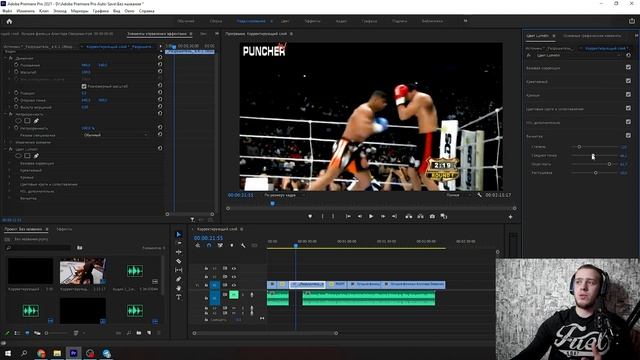Draw free bezier mask under Opacity effect
Image resolution: width=640 pixels, height=360 pixels.
36,121
